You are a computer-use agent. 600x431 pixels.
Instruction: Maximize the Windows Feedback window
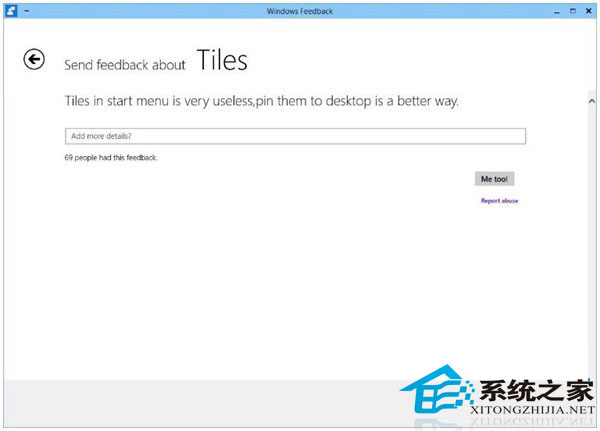(x=573, y=11)
